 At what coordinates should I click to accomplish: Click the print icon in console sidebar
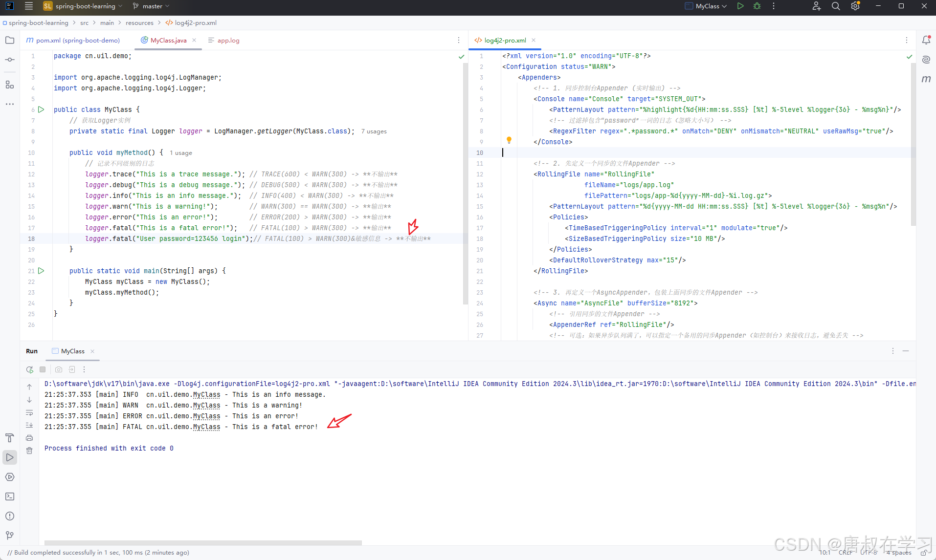tap(29, 438)
